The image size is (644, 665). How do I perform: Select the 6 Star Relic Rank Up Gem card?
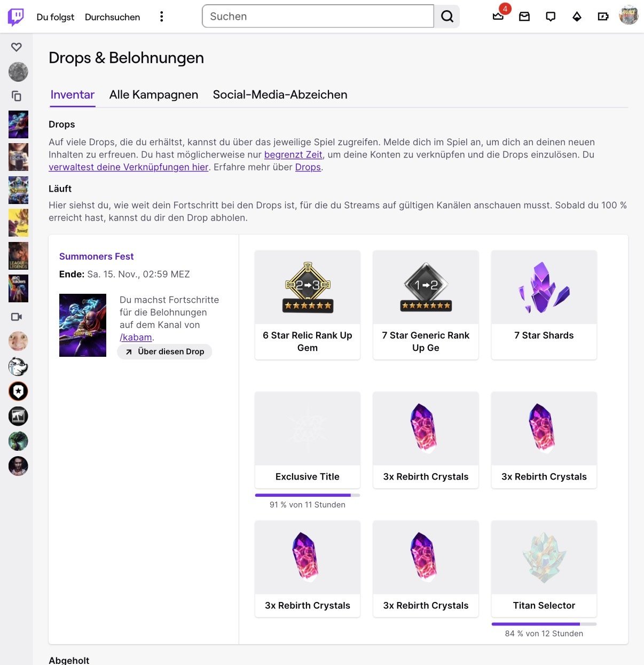308,305
